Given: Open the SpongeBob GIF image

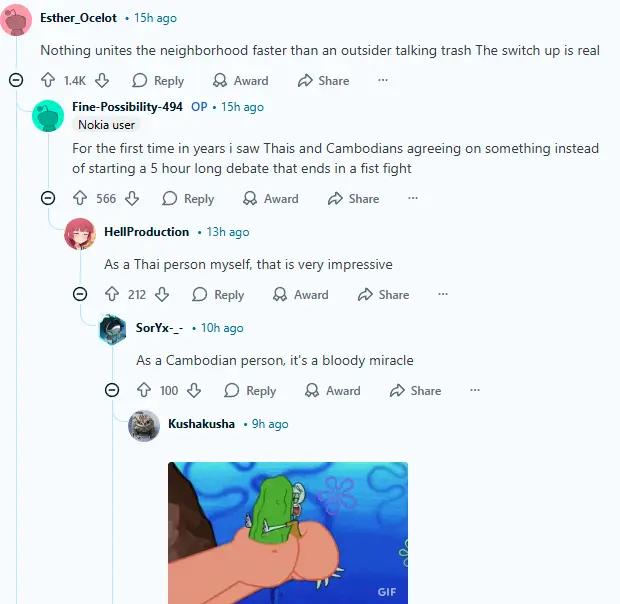Looking at the screenshot, I should point(288,532).
